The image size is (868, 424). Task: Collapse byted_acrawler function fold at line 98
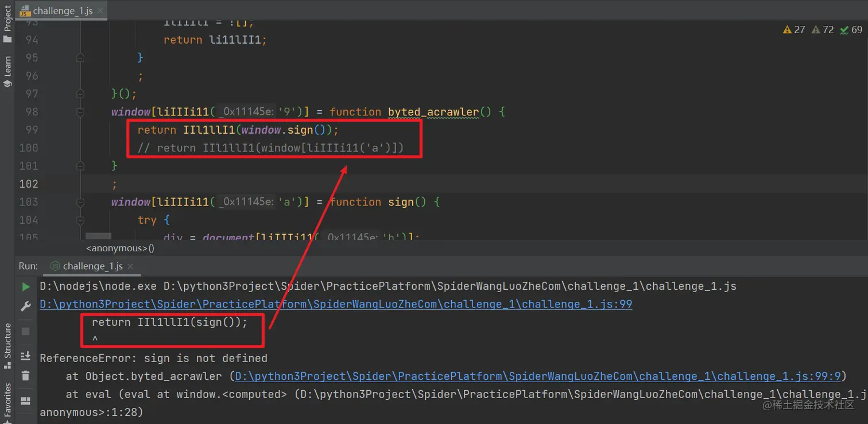point(80,112)
